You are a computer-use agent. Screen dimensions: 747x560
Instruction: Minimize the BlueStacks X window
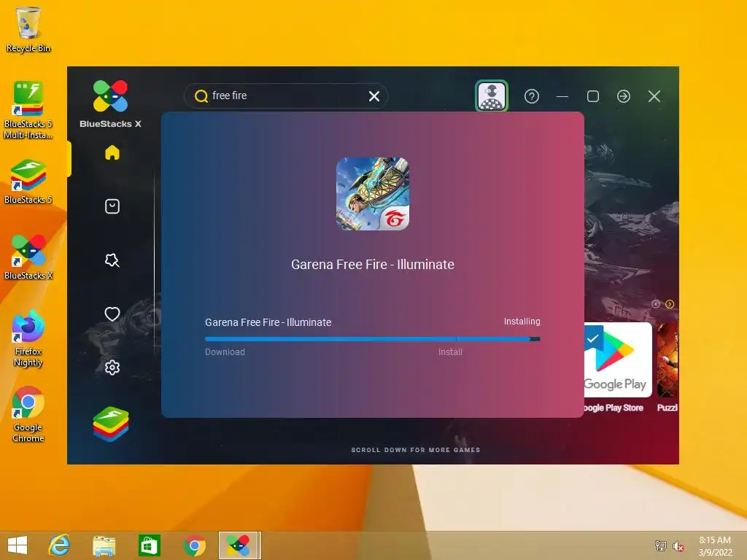562,96
